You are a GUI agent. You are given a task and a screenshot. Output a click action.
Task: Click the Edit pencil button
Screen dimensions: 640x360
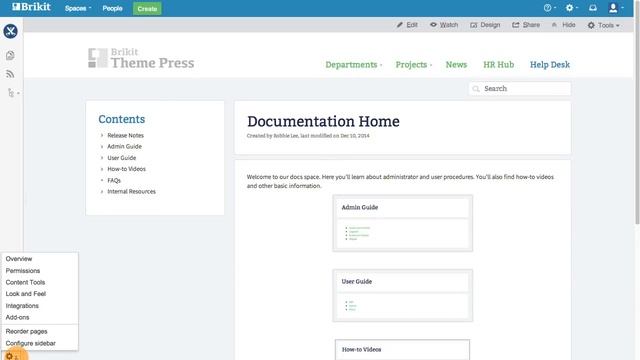(407, 25)
